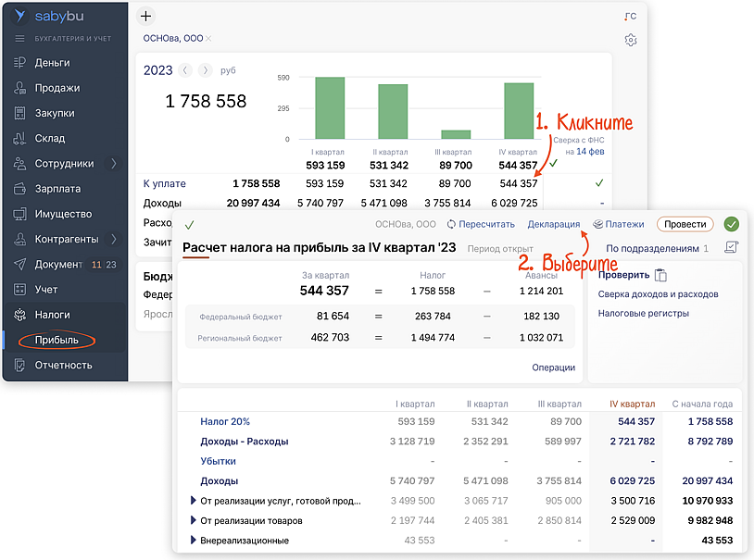Expand the Внереализационные row
754x560 pixels.
(193, 540)
